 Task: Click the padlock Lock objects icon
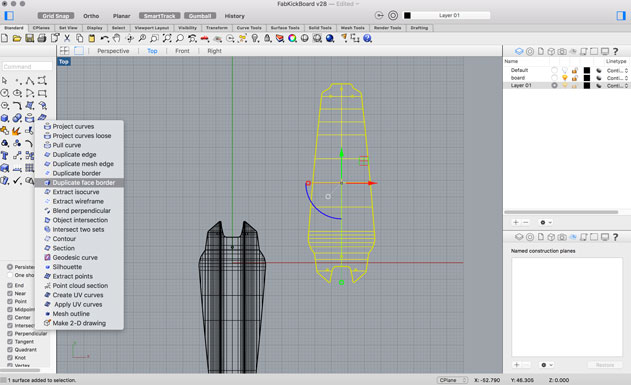(267, 38)
